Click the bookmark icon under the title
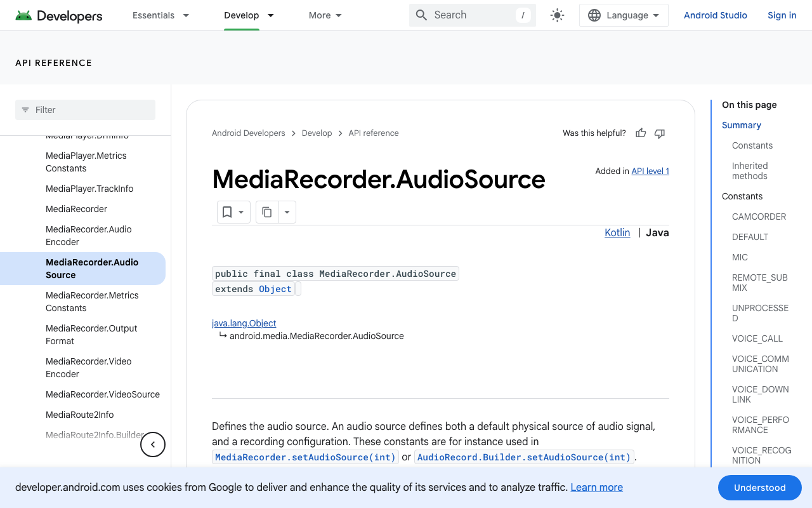The width and height of the screenshot is (812, 508). pyautogui.click(x=227, y=212)
